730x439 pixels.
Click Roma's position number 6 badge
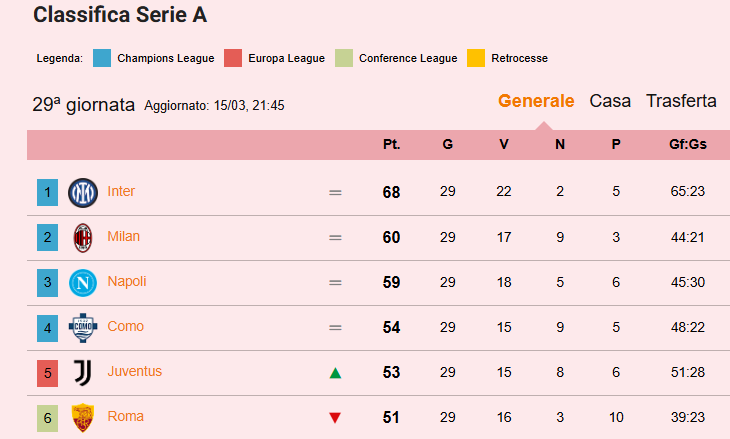pyautogui.click(x=47, y=418)
